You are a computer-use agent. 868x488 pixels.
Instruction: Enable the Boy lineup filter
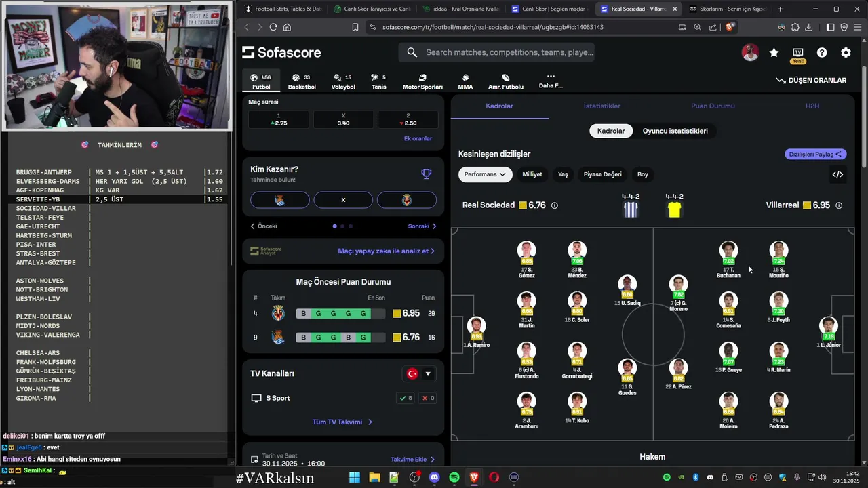click(x=643, y=174)
